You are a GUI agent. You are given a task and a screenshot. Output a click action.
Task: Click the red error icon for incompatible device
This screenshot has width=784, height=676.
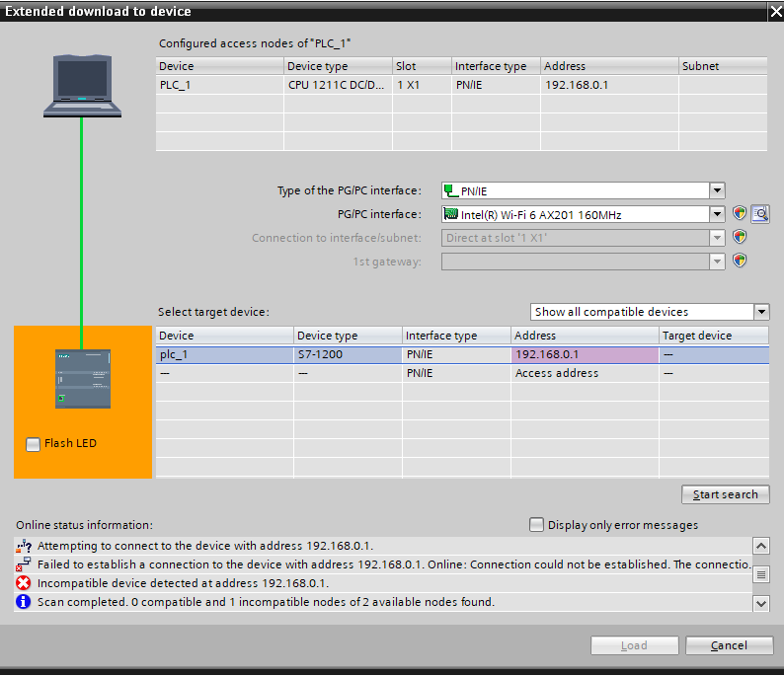click(x=23, y=583)
